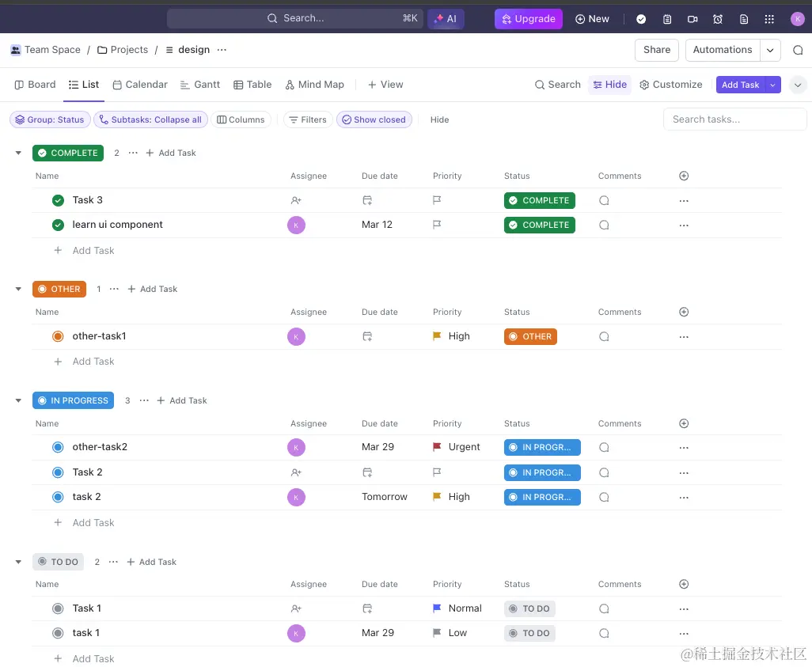
Task: Collapse the TO DO group
Action: point(18,562)
